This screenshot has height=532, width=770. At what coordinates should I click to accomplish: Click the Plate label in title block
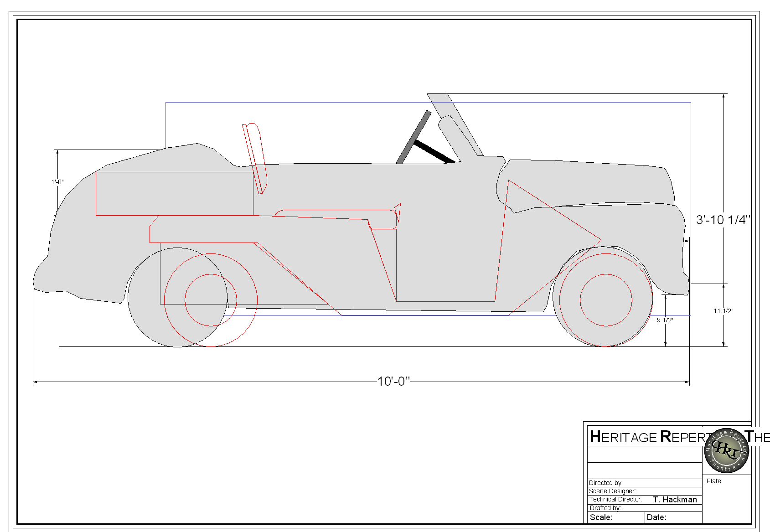pyautogui.click(x=714, y=481)
